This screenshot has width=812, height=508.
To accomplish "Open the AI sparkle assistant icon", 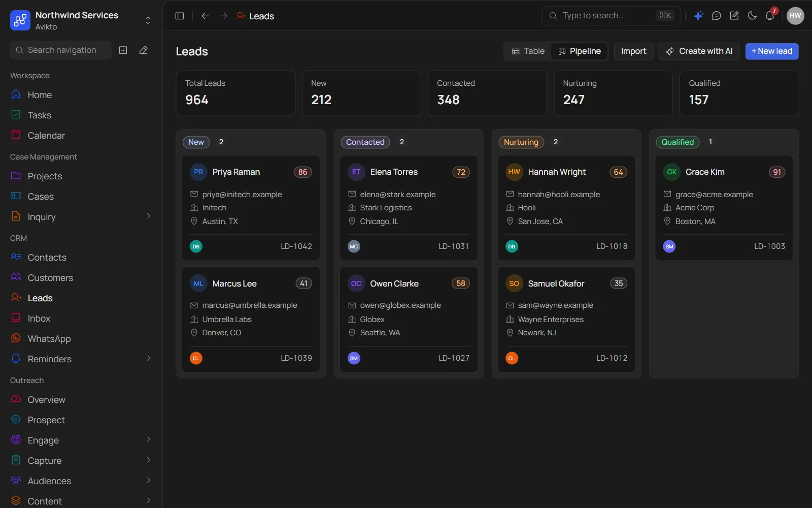I will [698, 16].
